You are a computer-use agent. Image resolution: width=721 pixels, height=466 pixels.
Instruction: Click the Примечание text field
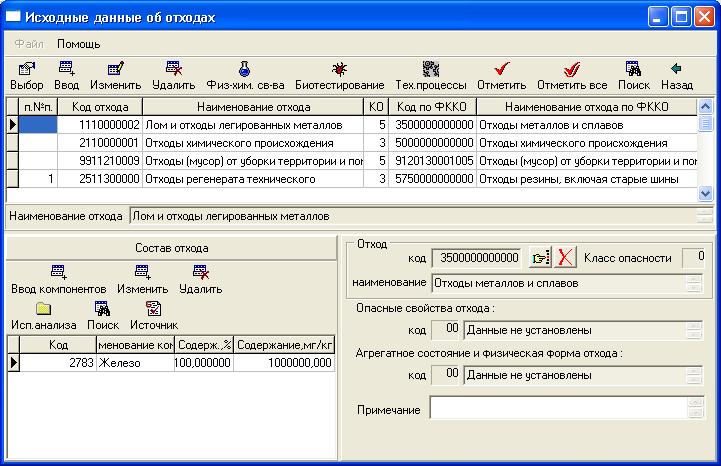click(557, 409)
